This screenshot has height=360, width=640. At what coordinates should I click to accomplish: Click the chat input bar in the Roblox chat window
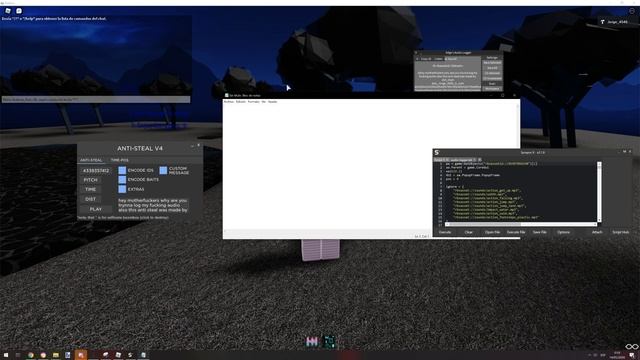point(96,99)
